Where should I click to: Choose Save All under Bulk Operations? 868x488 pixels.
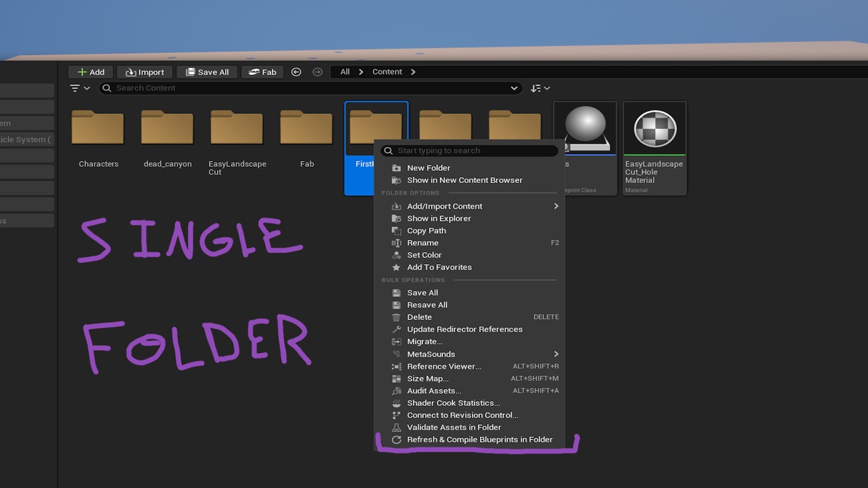(x=469, y=293)
